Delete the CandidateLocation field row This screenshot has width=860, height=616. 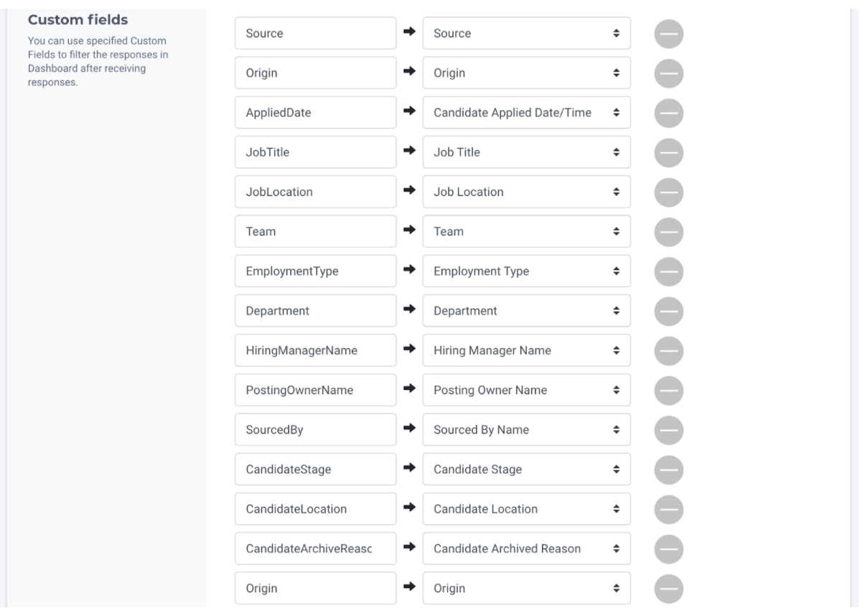(x=668, y=510)
